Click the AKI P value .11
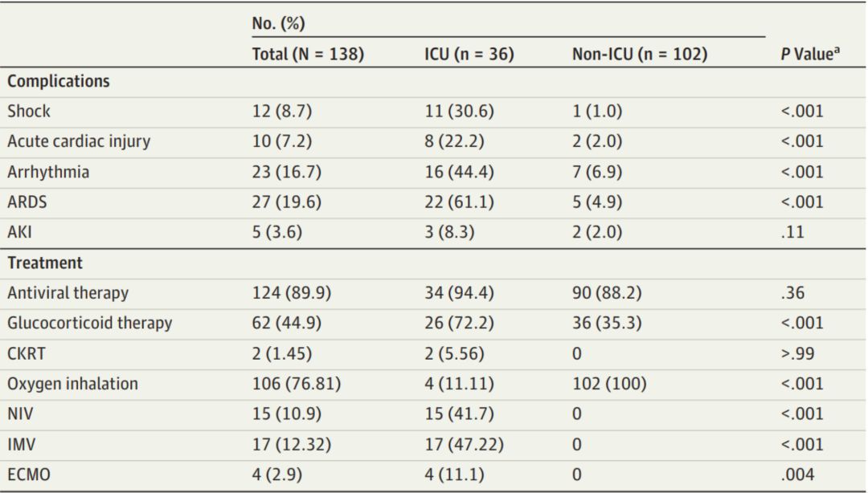868x493 pixels. (x=791, y=232)
